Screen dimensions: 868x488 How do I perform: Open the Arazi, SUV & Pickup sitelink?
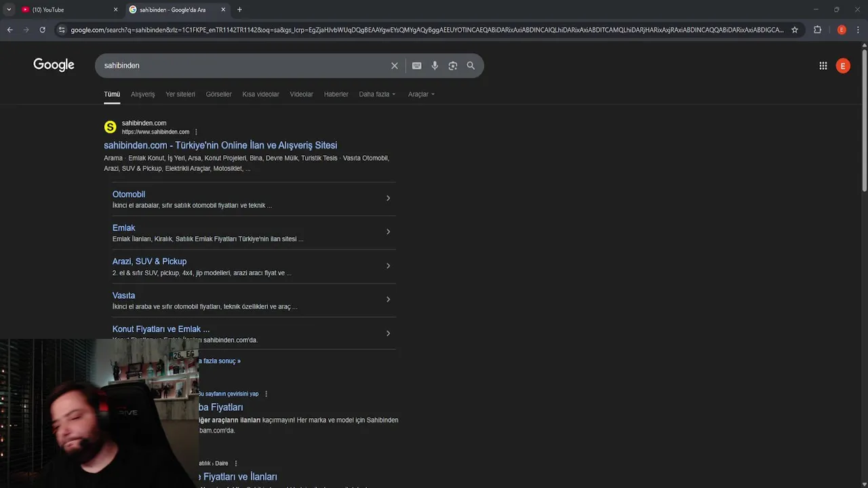pos(149,262)
